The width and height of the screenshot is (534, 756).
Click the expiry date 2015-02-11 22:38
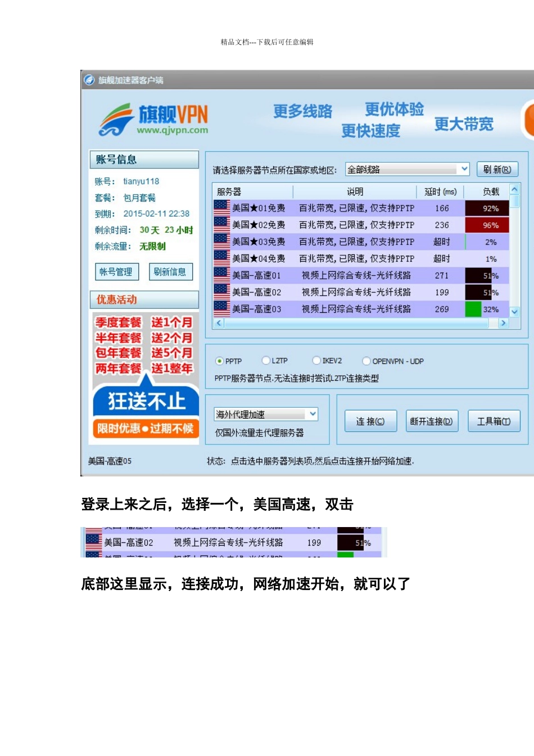pyautogui.click(x=156, y=214)
